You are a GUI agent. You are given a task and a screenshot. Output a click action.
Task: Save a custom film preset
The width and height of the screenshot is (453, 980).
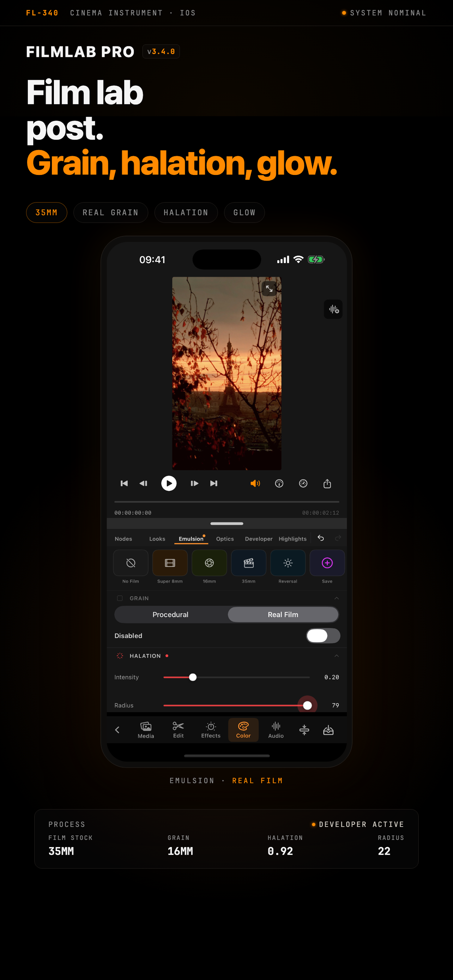(327, 563)
